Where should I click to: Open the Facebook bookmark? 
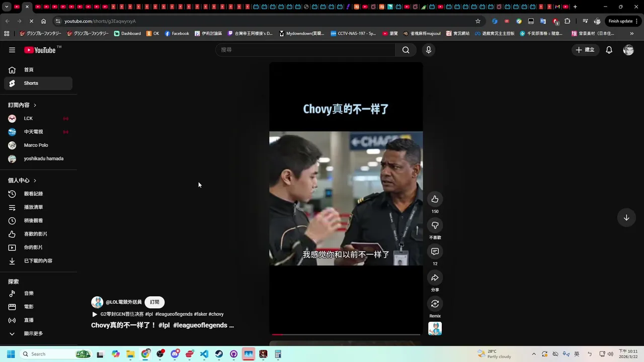point(177,34)
